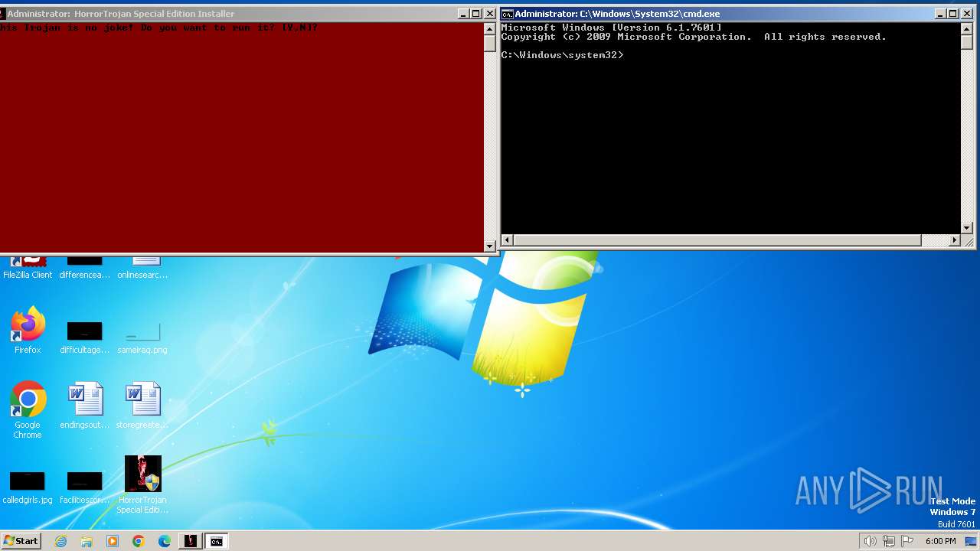Close the cmd.exe window
The height and width of the screenshot is (551, 980).
pyautogui.click(x=966, y=14)
